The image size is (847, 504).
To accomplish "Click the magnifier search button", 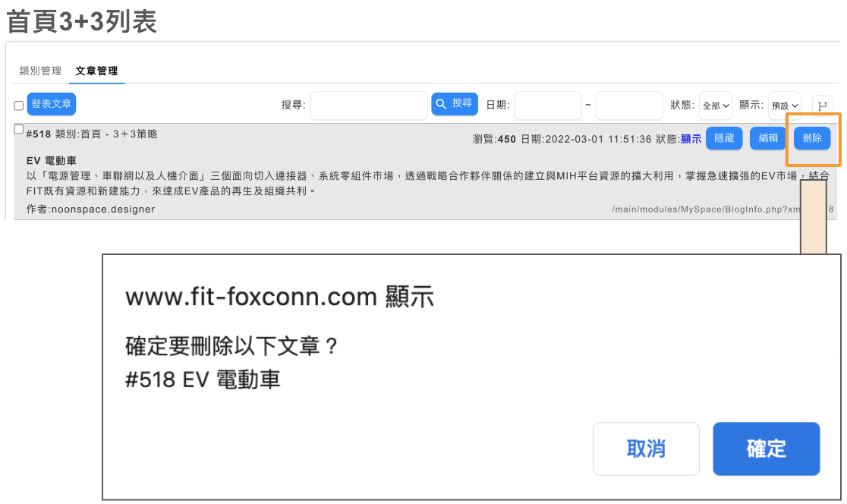I will point(455,104).
